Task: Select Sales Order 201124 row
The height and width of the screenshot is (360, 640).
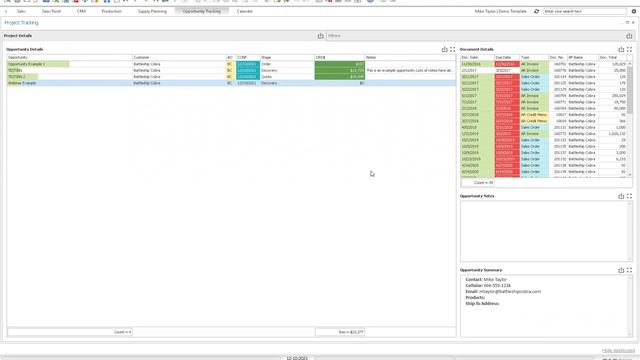Action: point(544,77)
